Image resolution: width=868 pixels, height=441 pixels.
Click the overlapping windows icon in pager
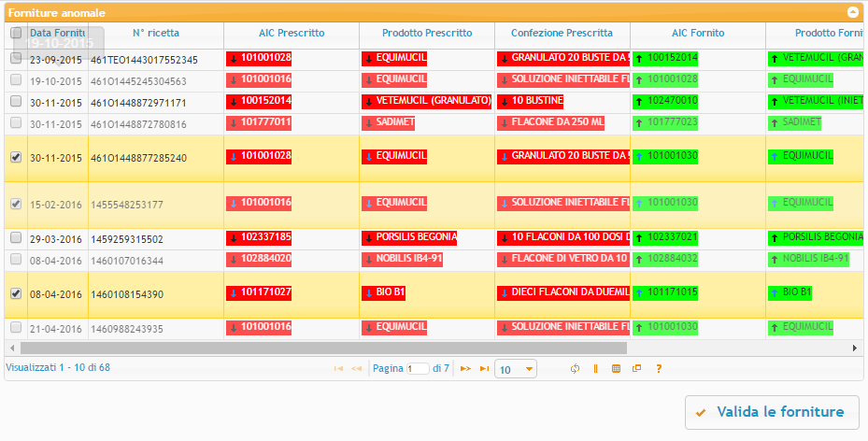(636, 368)
